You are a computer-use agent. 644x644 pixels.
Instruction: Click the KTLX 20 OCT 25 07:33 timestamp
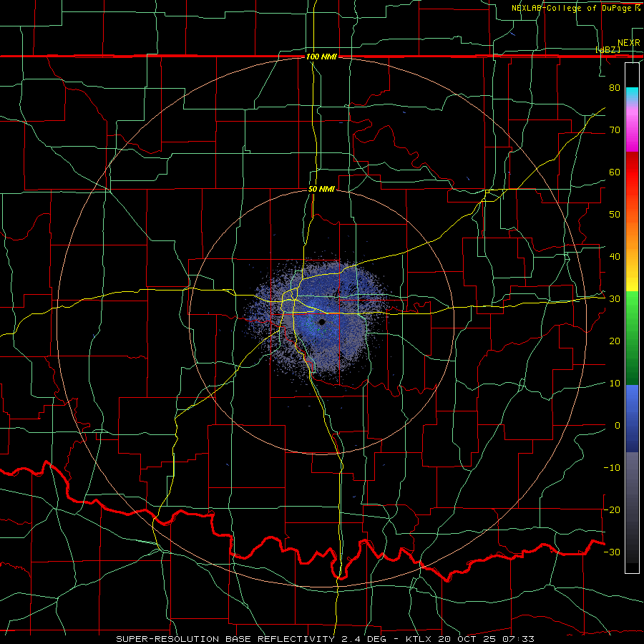470,639
